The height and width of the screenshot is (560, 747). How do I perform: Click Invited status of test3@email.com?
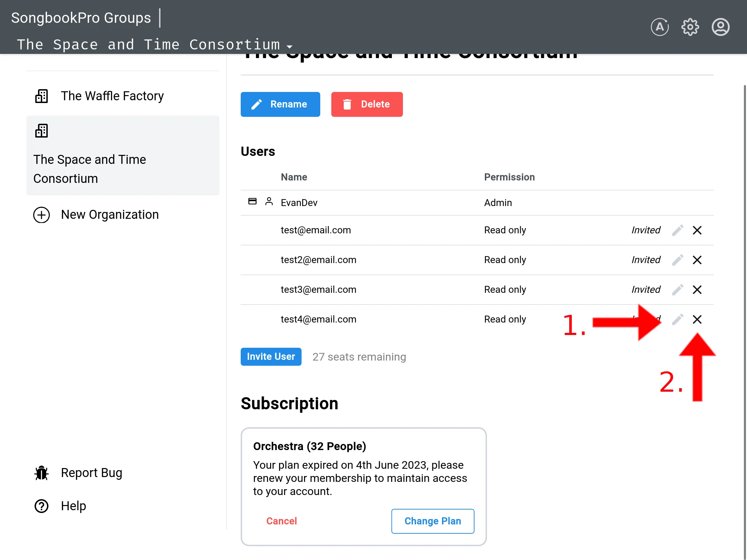pos(646,290)
